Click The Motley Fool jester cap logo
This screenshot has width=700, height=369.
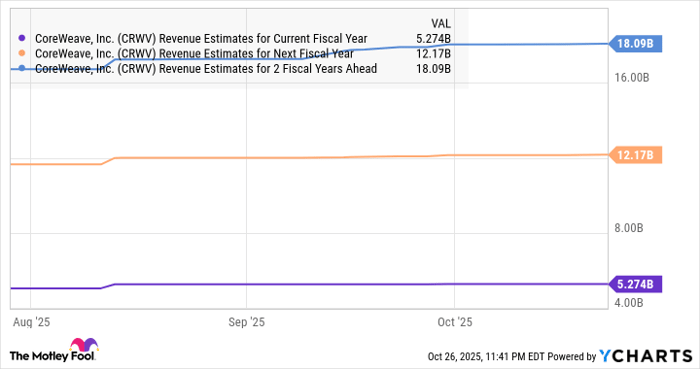click(84, 345)
